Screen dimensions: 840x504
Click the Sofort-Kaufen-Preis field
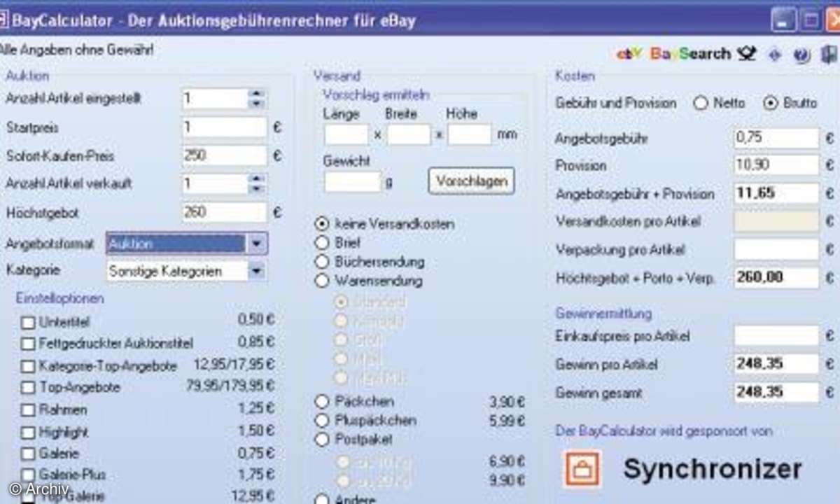tap(224, 155)
